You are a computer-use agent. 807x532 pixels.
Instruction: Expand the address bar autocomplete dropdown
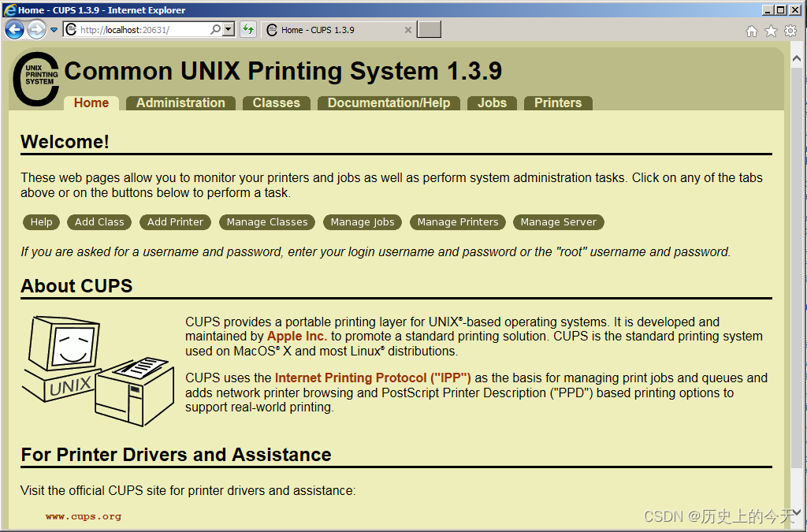tap(229, 30)
